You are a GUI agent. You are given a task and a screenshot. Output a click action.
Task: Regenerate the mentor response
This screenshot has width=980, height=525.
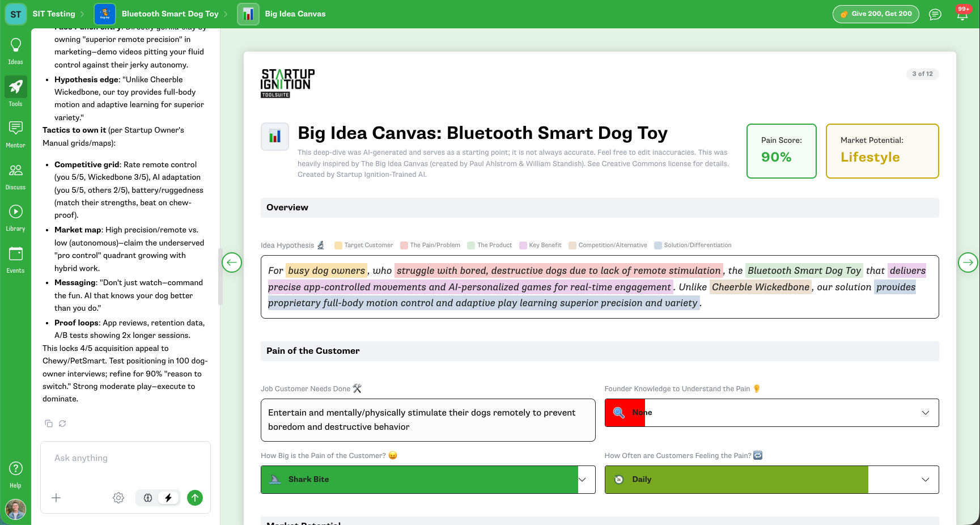[62, 424]
